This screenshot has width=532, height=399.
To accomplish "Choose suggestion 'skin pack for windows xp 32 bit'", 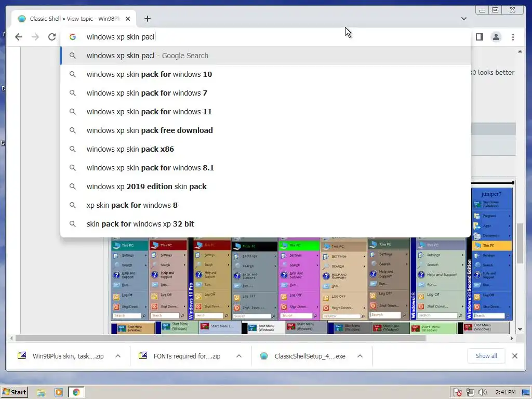I will click(x=265, y=223).
